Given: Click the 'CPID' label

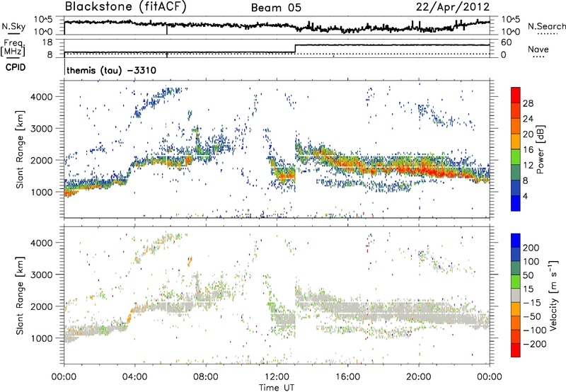Looking at the screenshot, I should (16, 67).
